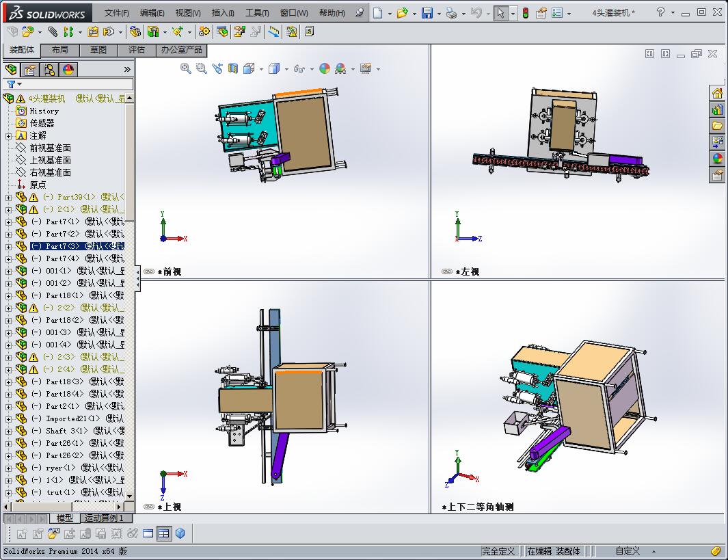The height and width of the screenshot is (560, 728).
Task: Expand the Imported21<1> tree node
Action: click(8, 419)
